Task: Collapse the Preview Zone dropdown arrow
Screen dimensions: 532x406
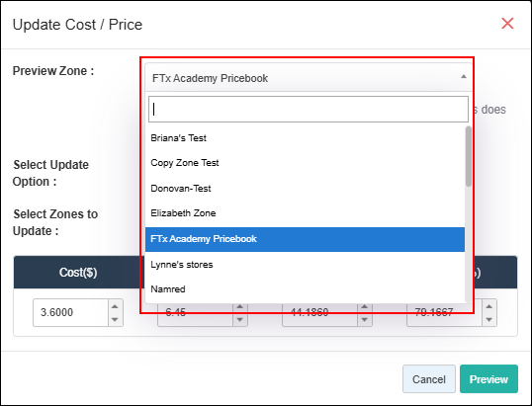Action: (464, 77)
